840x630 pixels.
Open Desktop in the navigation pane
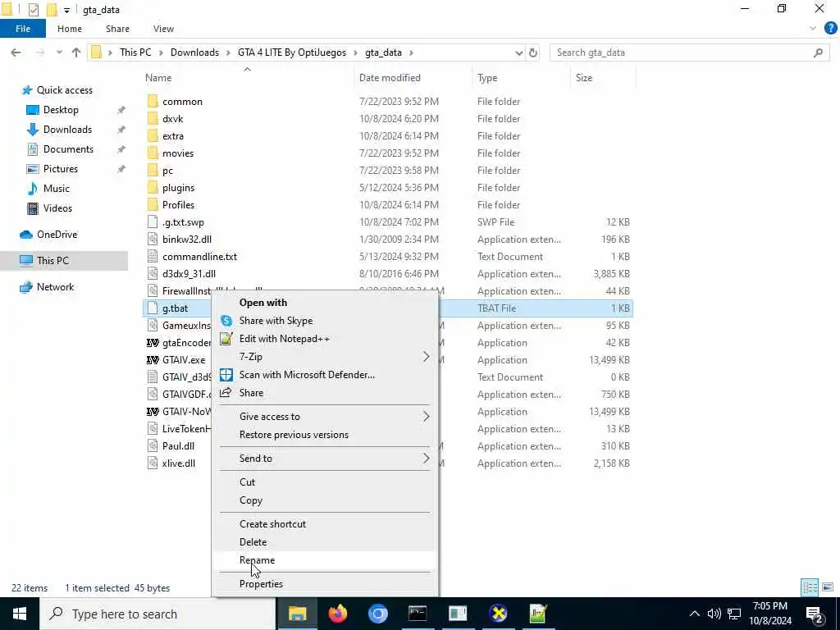tap(61, 110)
